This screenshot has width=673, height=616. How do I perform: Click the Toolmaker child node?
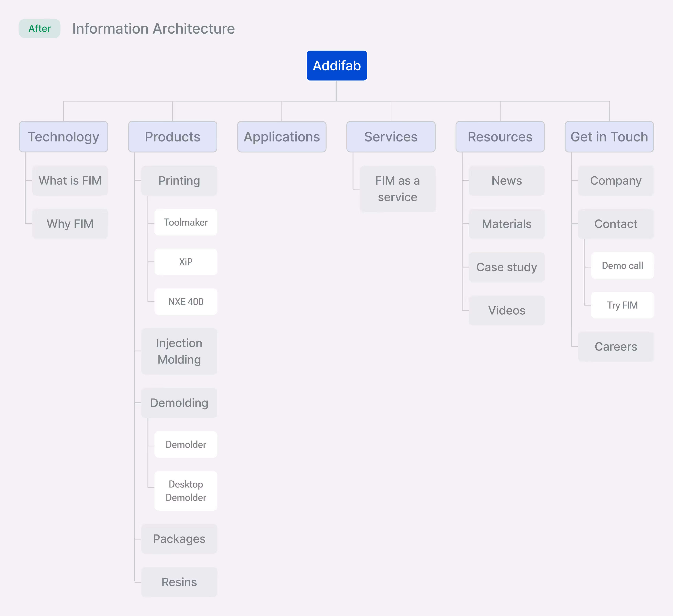(186, 222)
